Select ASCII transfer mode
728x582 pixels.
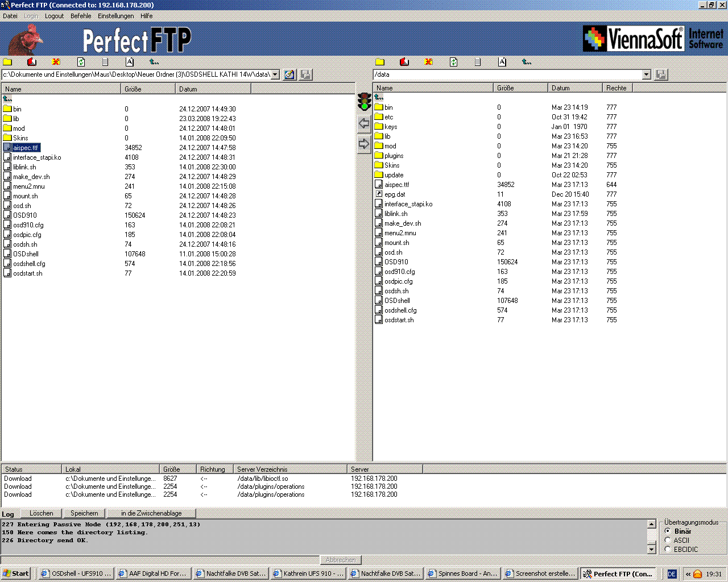[668, 540]
